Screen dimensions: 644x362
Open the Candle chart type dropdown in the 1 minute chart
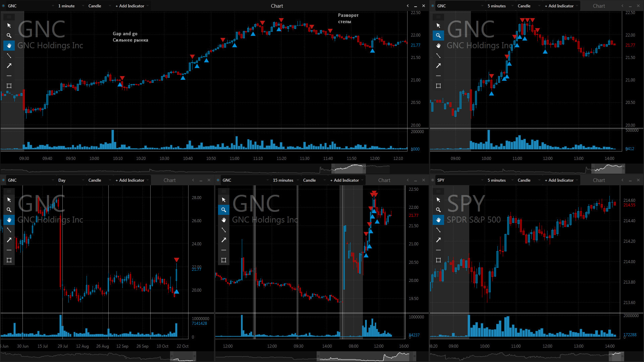pyautogui.click(x=99, y=6)
